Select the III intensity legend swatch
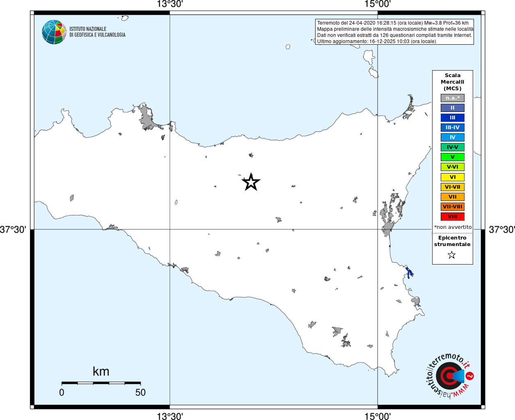 pyautogui.click(x=453, y=118)
